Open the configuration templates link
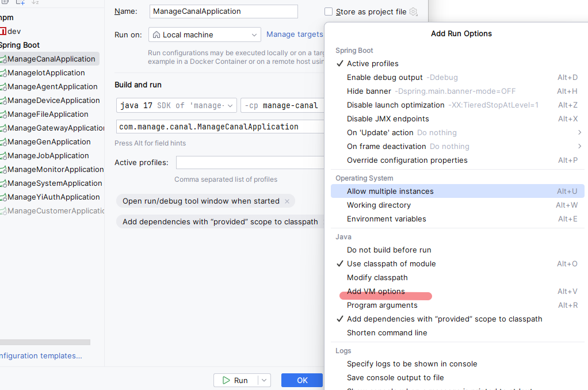This screenshot has height=390, width=588. pos(41,355)
